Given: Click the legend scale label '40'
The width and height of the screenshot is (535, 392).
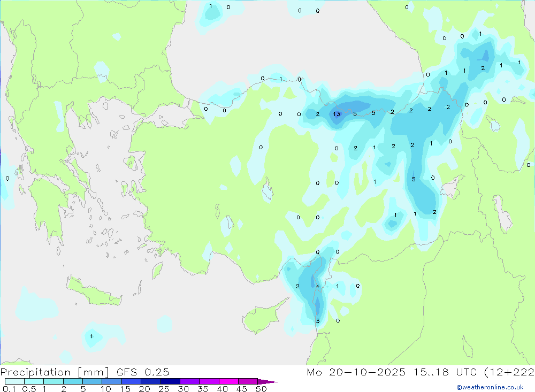Looking at the screenshot, I should click(223, 389).
